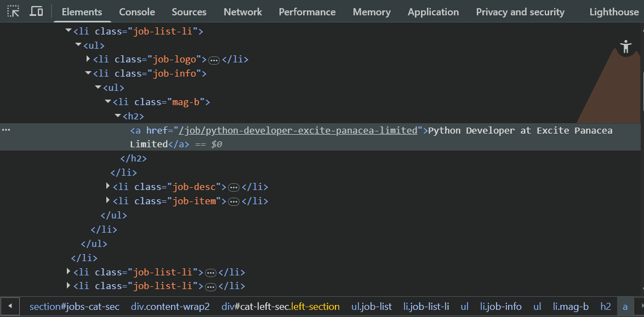Open the Performance tab
Viewport: 644px width, 317px height.
307,12
